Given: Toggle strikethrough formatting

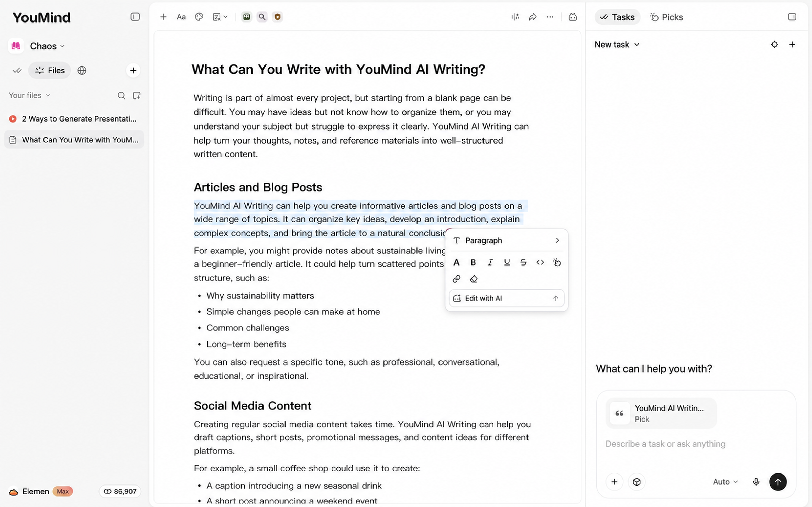Looking at the screenshot, I should click(523, 262).
